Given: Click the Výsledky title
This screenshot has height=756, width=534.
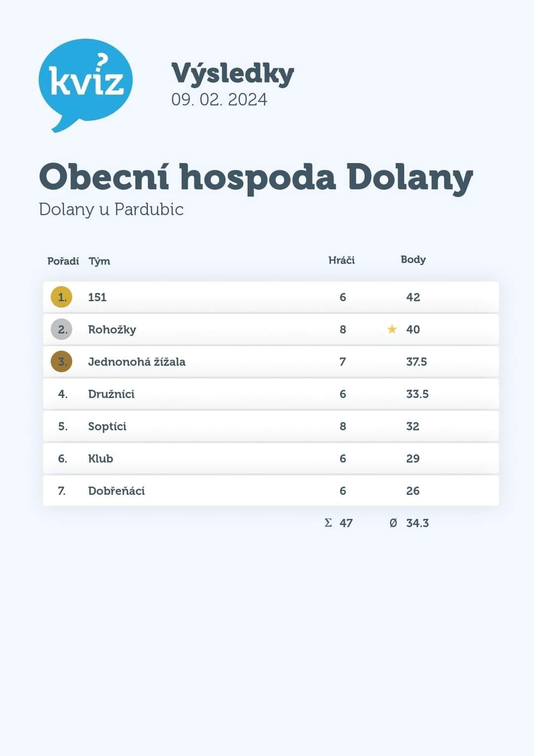Looking at the screenshot, I should click(x=232, y=74).
